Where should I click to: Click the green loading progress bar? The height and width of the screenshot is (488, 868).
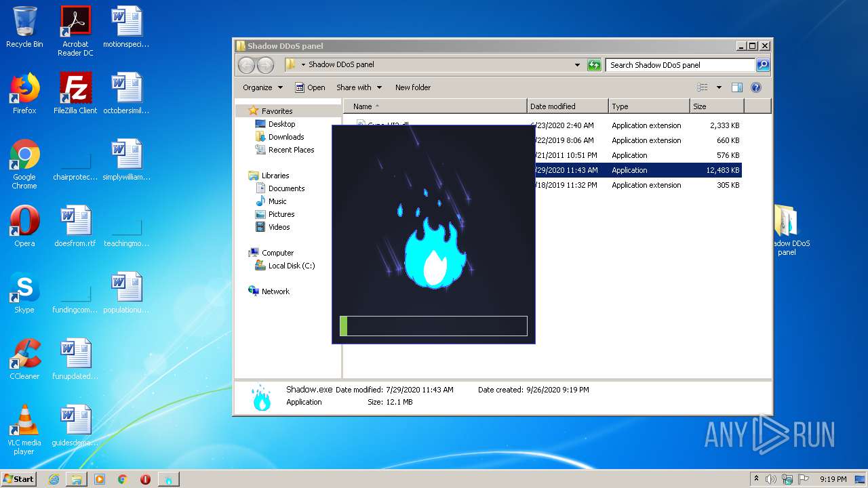(433, 326)
